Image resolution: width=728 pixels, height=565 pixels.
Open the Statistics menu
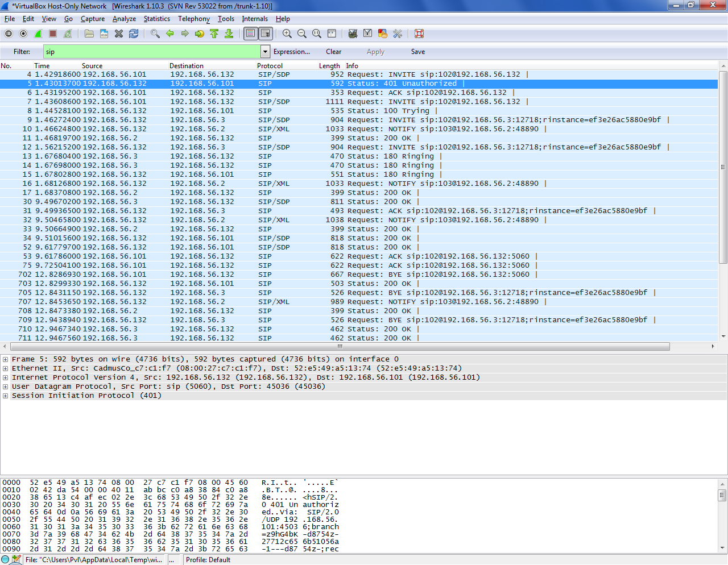point(156,19)
